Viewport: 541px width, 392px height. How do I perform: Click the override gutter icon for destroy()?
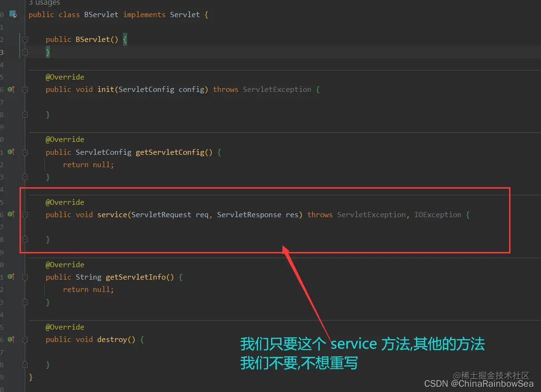[11, 339]
